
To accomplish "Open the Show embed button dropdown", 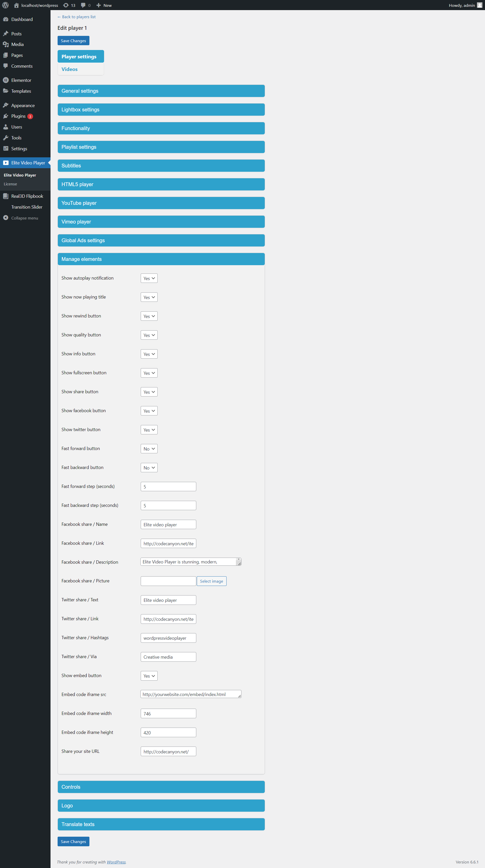I will tap(149, 676).
